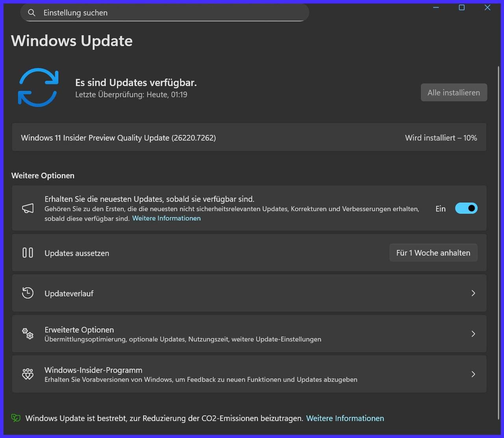The image size is (504, 438).
Task: Click the Updates aussetzen label
Action: coord(77,253)
